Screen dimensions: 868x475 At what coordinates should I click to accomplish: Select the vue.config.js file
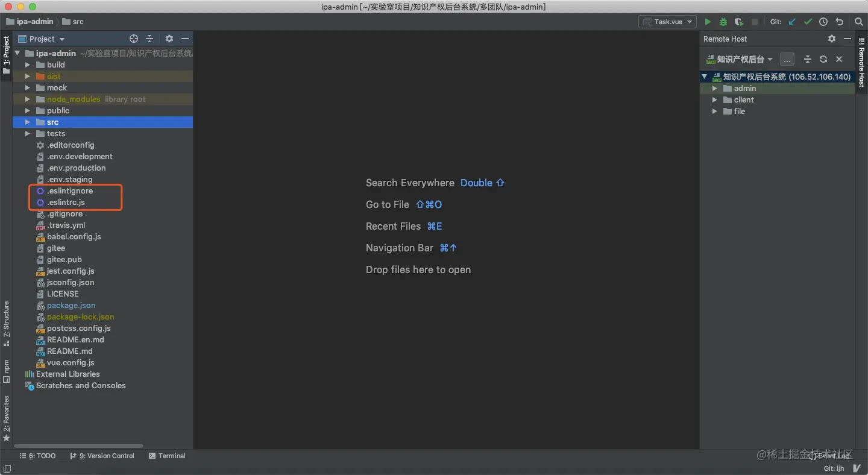click(71, 362)
